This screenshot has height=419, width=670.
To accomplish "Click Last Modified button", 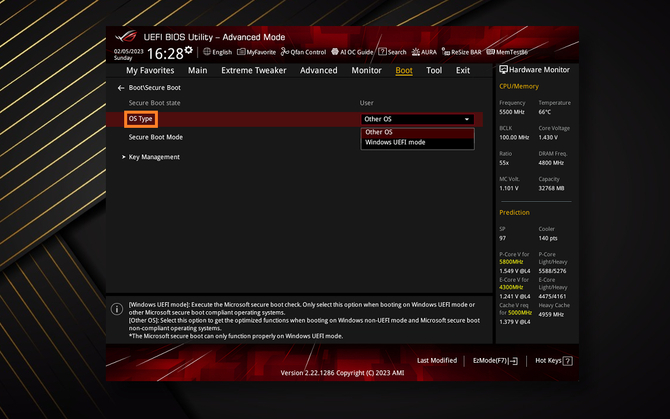I will pyautogui.click(x=437, y=360).
